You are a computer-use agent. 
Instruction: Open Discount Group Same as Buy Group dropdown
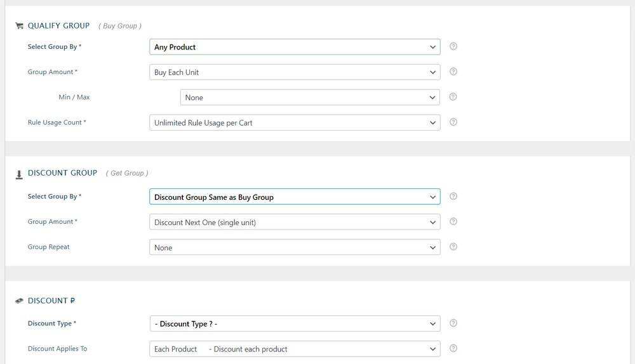pyautogui.click(x=295, y=197)
